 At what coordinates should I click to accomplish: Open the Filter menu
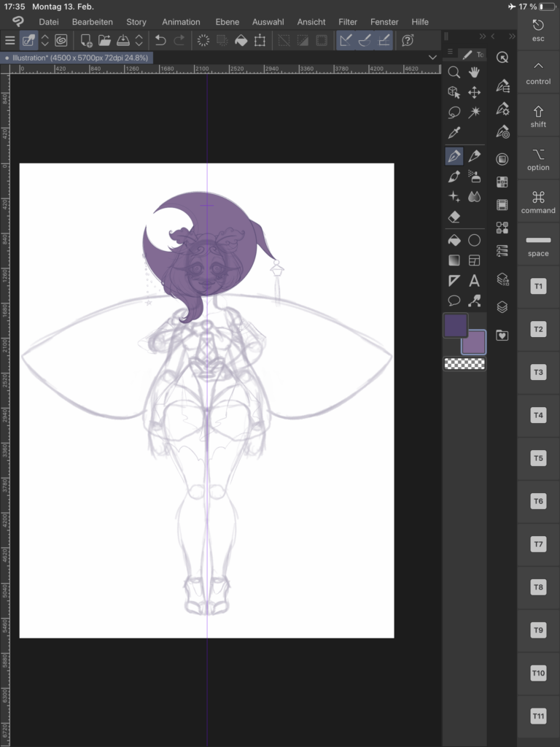click(348, 22)
